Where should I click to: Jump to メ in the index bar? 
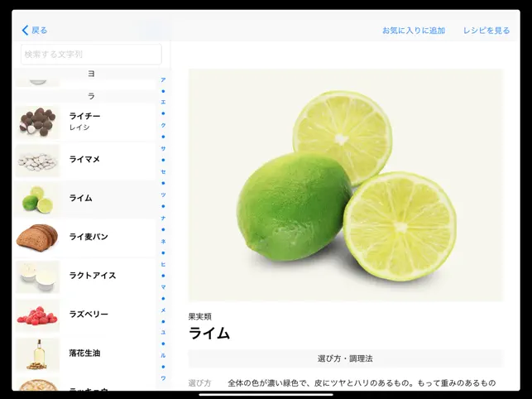coord(163,310)
